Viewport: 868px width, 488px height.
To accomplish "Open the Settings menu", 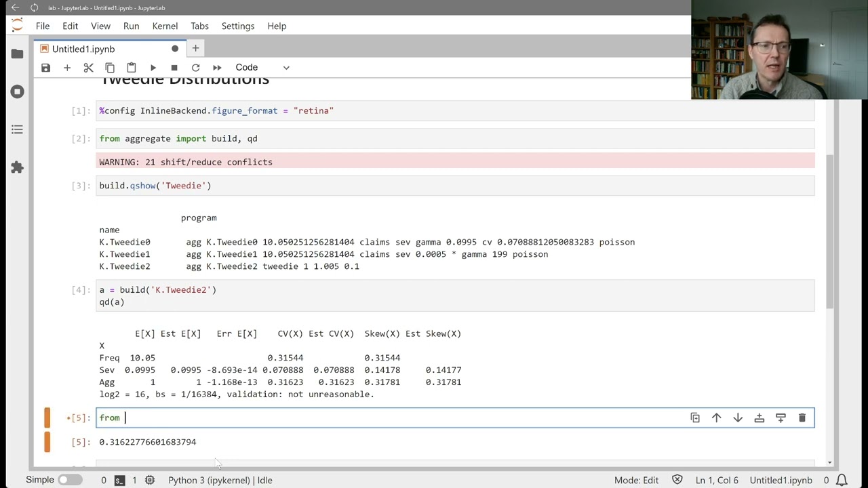I will (237, 26).
